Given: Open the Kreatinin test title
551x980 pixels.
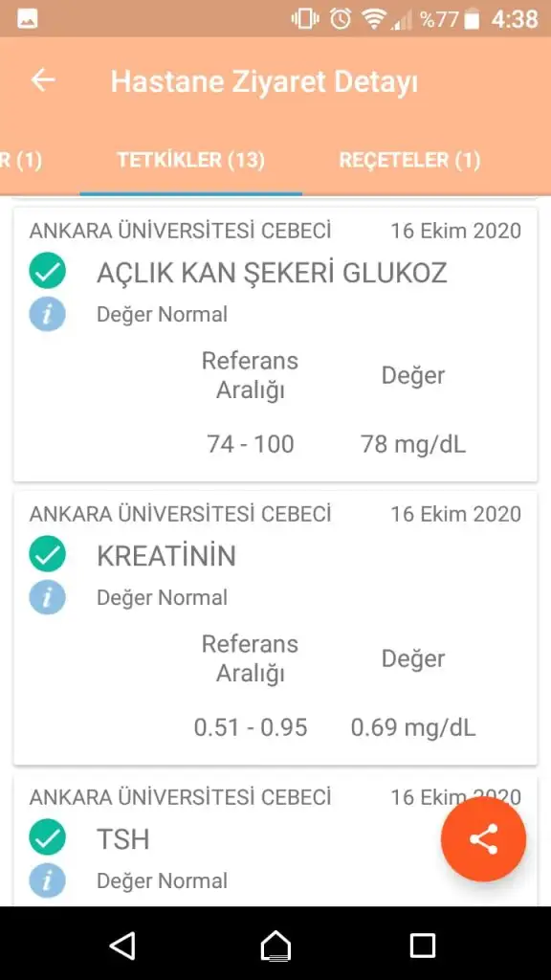Looking at the screenshot, I should (x=166, y=556).
